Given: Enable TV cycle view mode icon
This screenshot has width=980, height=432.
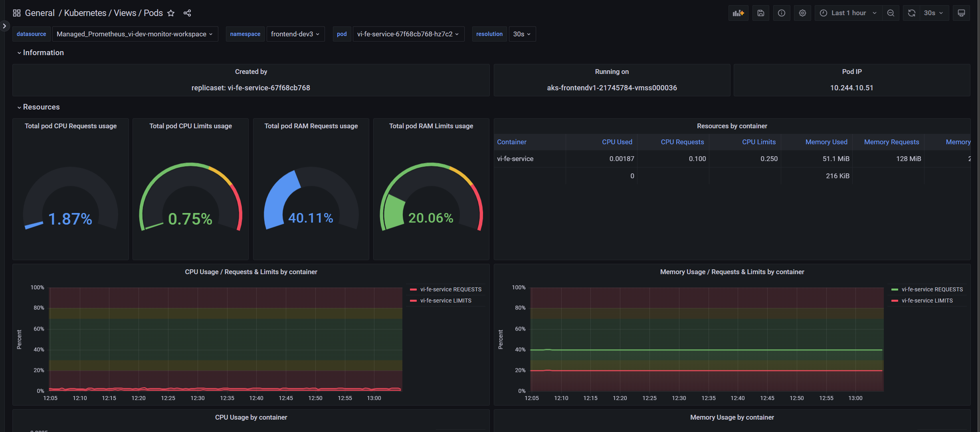Looking at the screenshot, I should [962, 13].
